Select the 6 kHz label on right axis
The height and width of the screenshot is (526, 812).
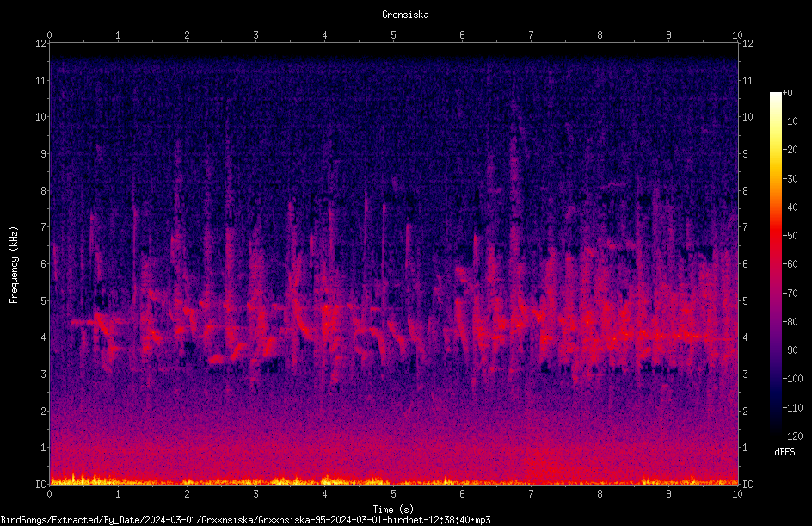click(745, 264)
